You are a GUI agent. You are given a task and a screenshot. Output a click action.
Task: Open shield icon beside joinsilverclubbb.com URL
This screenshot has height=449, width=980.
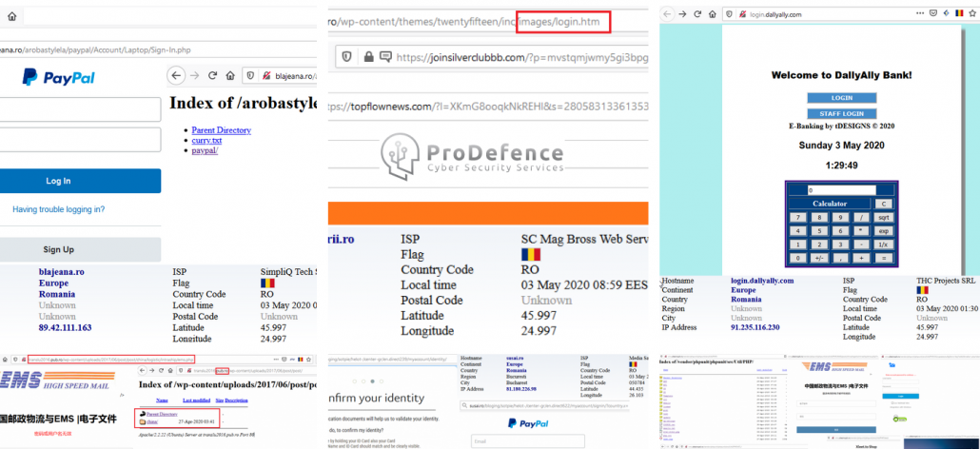tap(346, 57)
